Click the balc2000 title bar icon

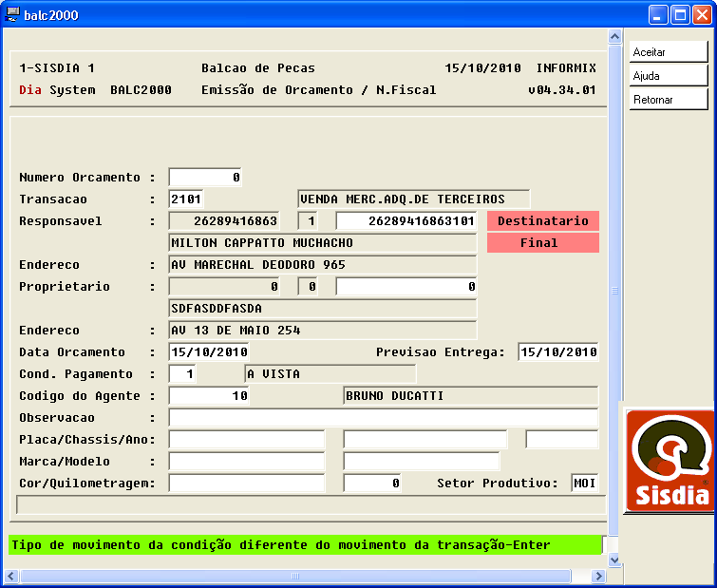click(12, 14)
